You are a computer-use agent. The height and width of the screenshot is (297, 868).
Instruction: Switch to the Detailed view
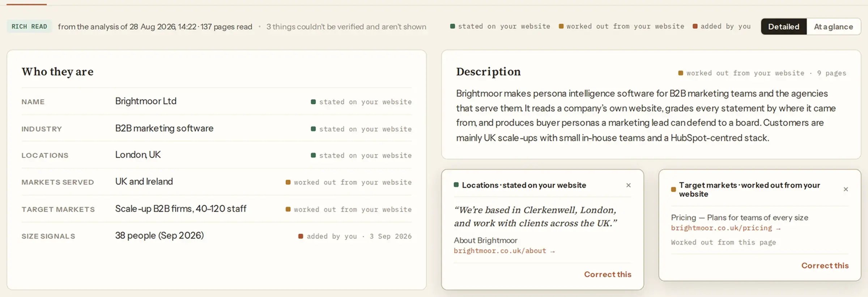783,26
